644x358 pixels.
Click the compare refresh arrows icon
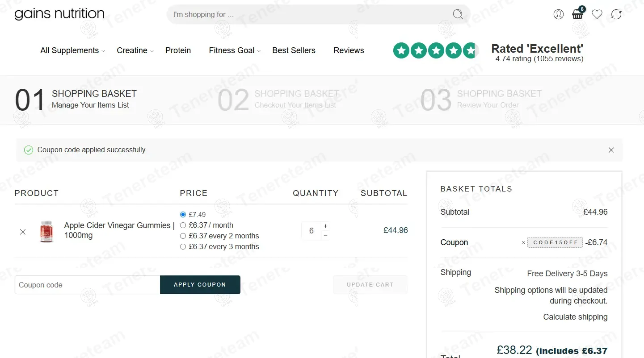pos(616,14)
